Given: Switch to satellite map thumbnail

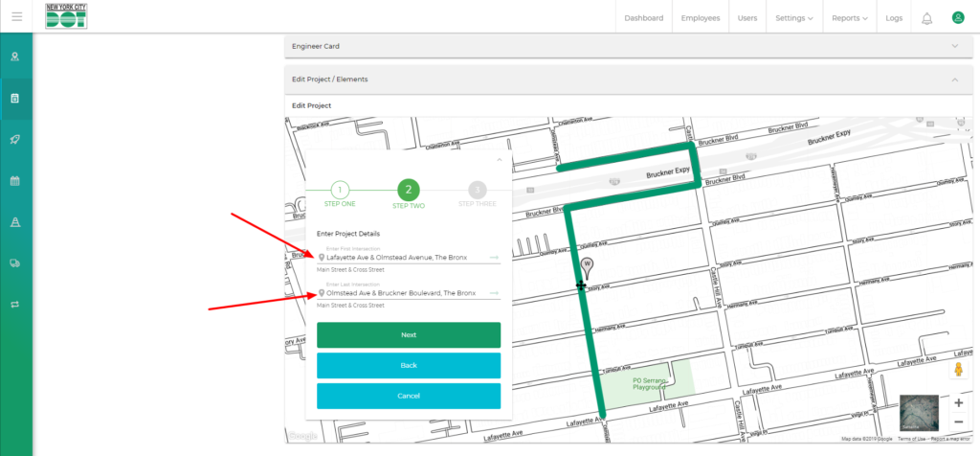Looking at the screenshot, I should coord(918,413).
